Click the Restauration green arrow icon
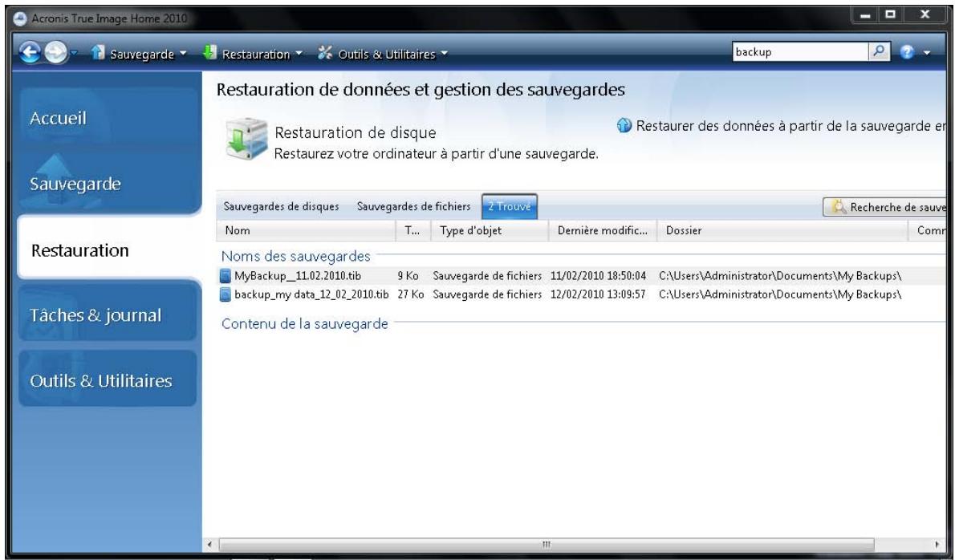Viewport: 955px width, 560px height. (209, 53)
